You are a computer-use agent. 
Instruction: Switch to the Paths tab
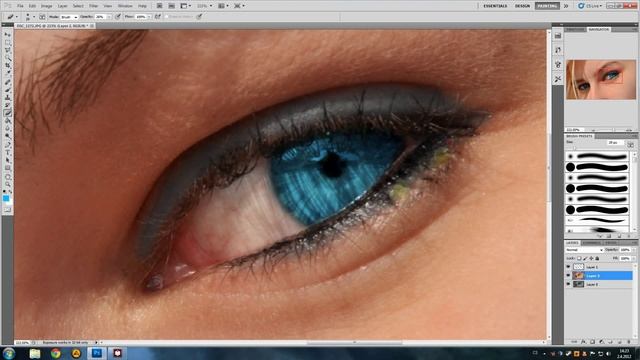(611, 243)
